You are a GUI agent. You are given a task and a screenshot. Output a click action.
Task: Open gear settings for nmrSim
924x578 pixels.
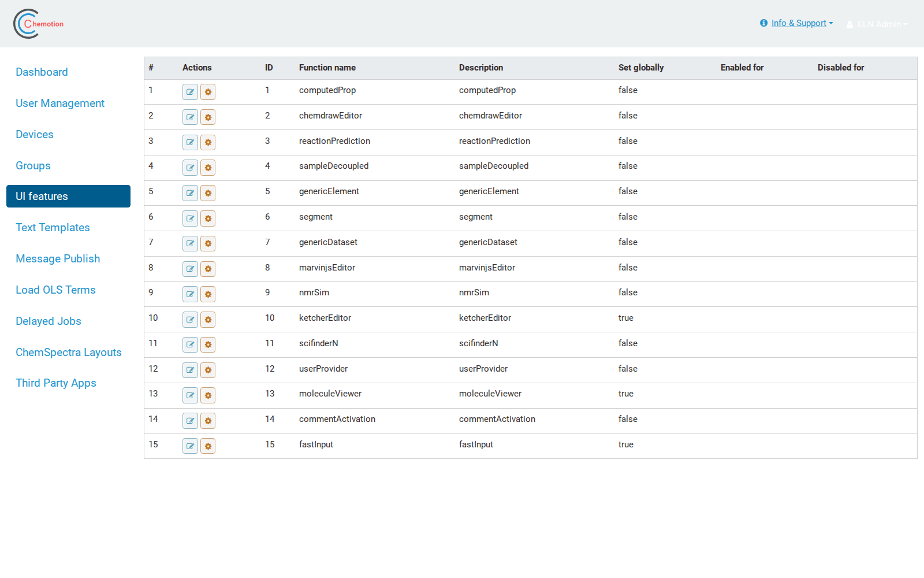click(x=208, y=294)
